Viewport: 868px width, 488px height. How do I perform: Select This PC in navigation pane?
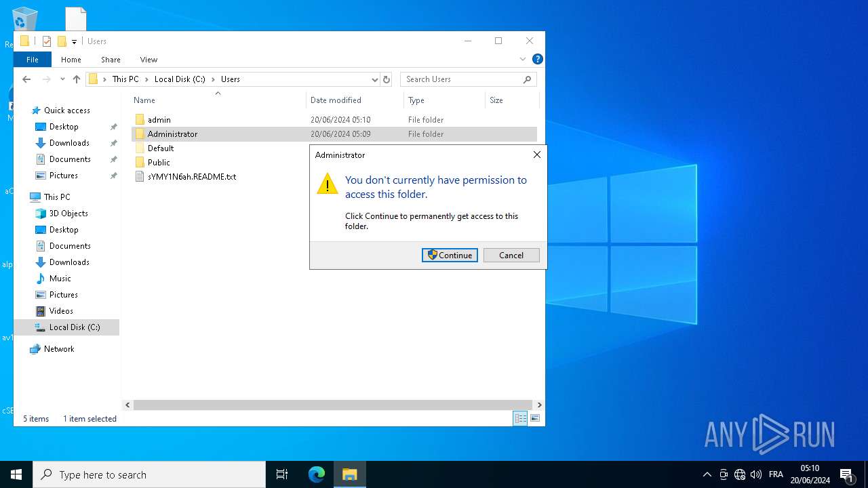pos(57,197)
